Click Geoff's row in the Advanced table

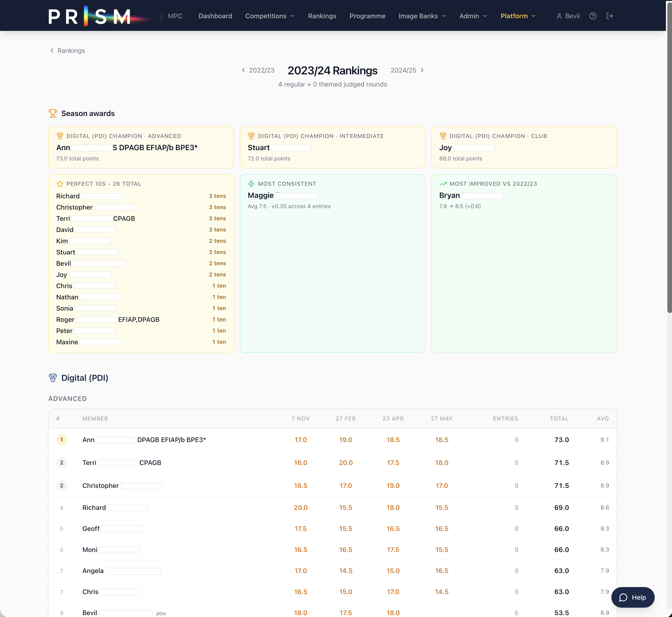tap(332, 529)
